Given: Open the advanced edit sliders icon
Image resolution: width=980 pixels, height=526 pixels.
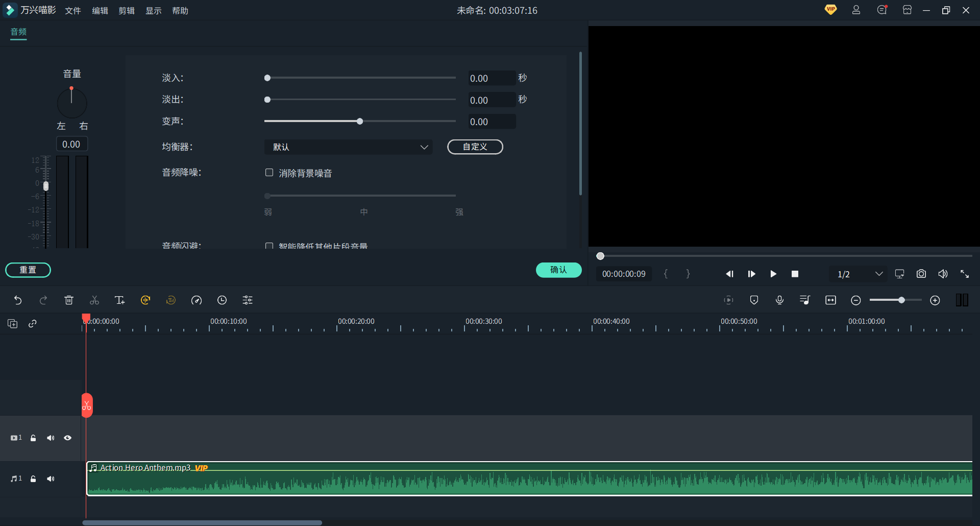Looking at the screenshot, I should point(248,300).
